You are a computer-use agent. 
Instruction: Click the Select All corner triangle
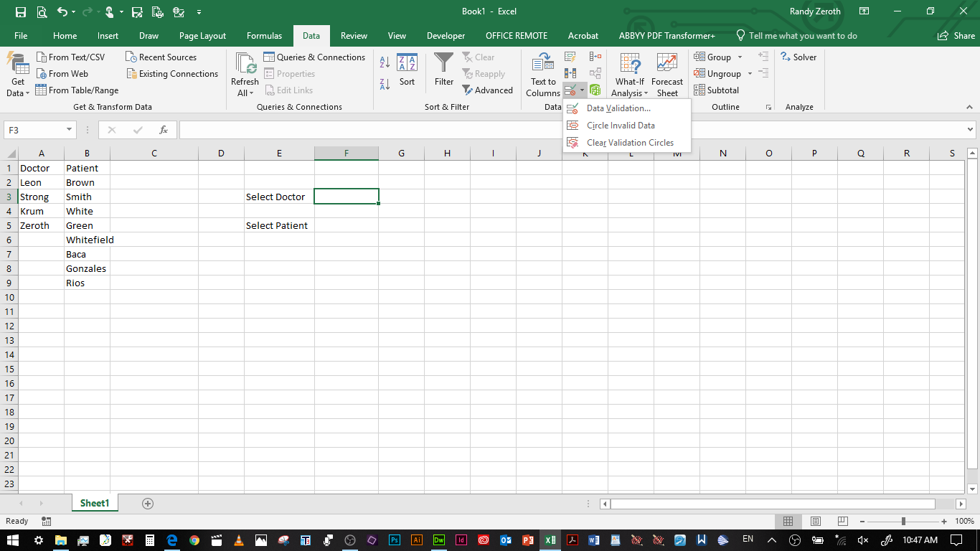[x=11, y=154]
